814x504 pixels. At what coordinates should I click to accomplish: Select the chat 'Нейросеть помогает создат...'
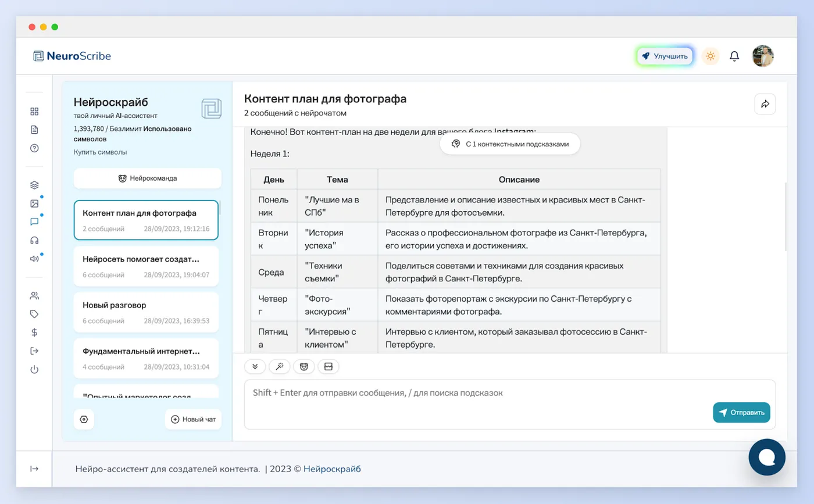click(x=146, y=266)
